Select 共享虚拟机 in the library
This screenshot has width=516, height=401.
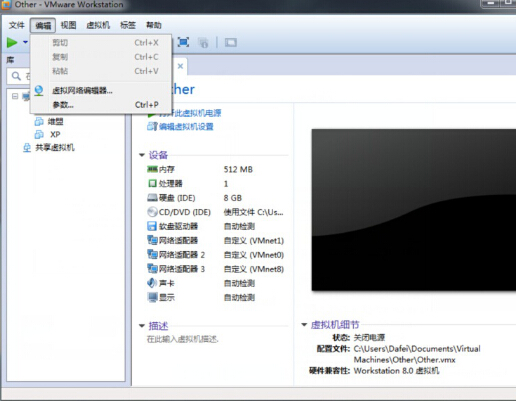click(55, 147)
